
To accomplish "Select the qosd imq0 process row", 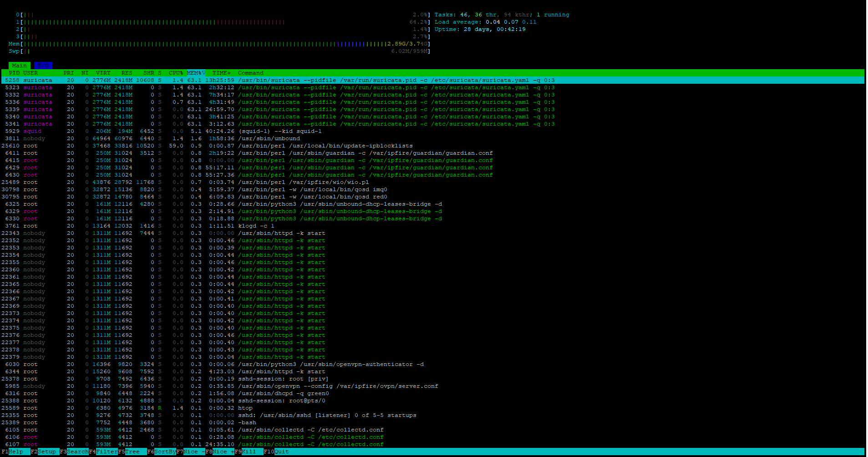I will point(433,189).
